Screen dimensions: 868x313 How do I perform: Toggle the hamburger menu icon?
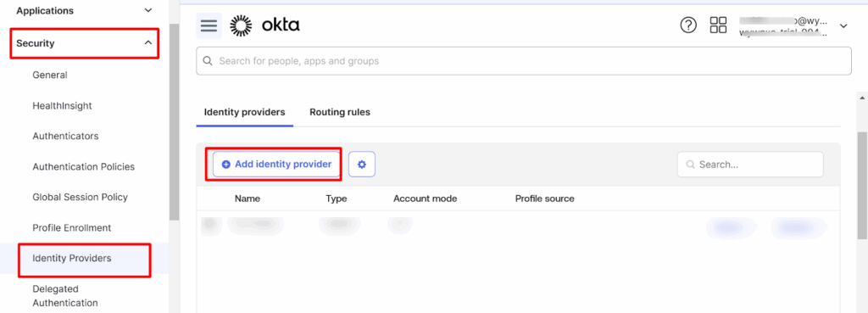[209, 25]
